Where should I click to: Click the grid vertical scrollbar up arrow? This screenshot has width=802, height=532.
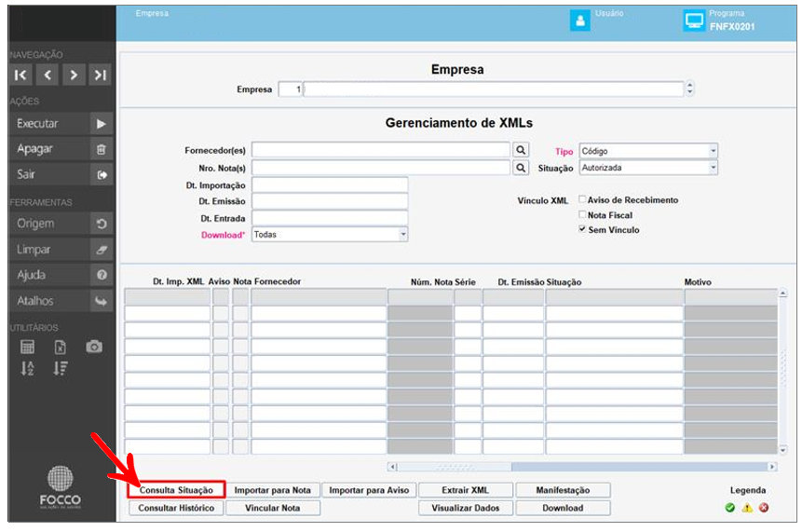coord(783,293)
